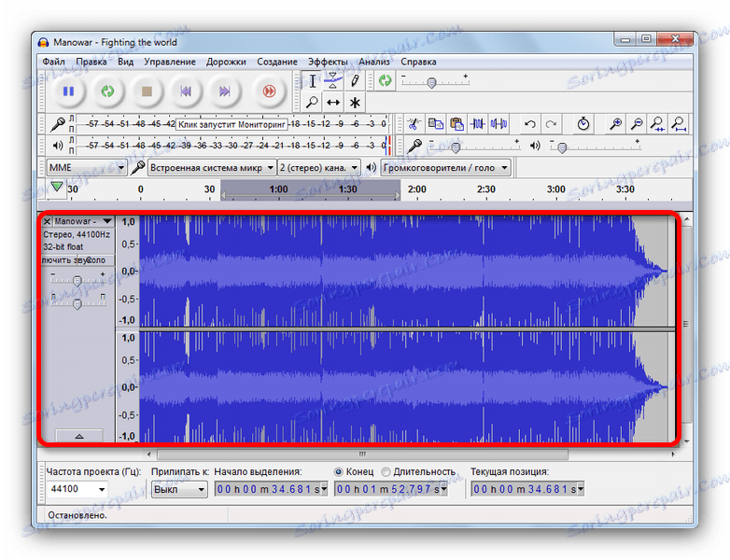Start recording with the red Record button

[269, 91]
